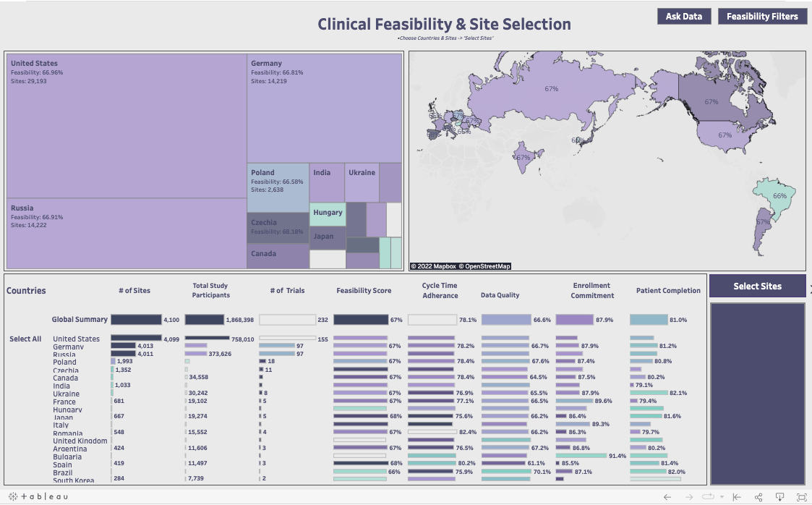Enter full screen mode icon
Image resolution: width=812 pixels, height=505 pixels.
tap(801, 497)
